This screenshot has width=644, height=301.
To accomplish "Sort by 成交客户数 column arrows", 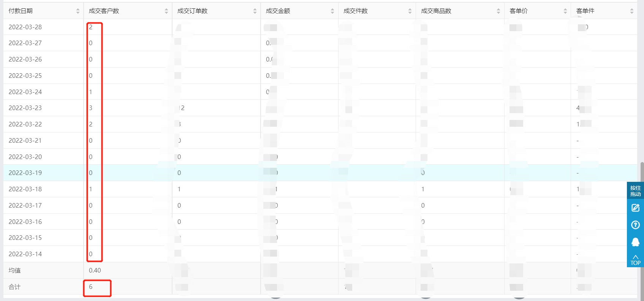I will 166,11.
